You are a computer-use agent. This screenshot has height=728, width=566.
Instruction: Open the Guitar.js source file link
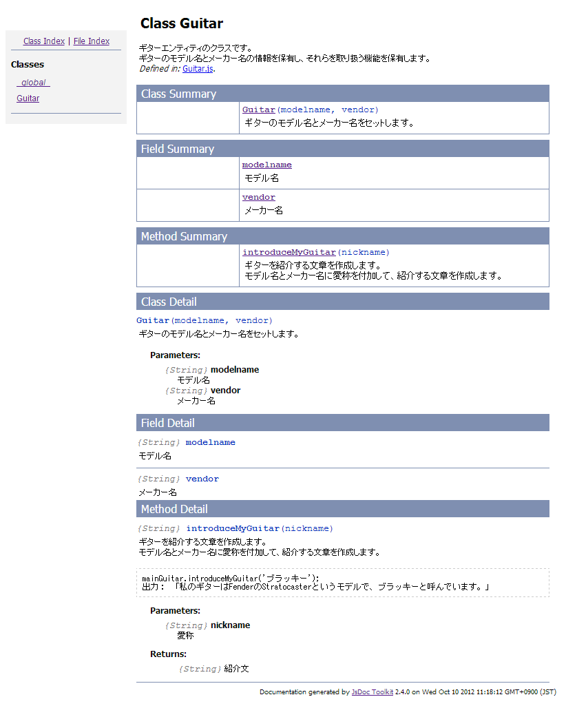pyautogui.click(x=198, y=68)
